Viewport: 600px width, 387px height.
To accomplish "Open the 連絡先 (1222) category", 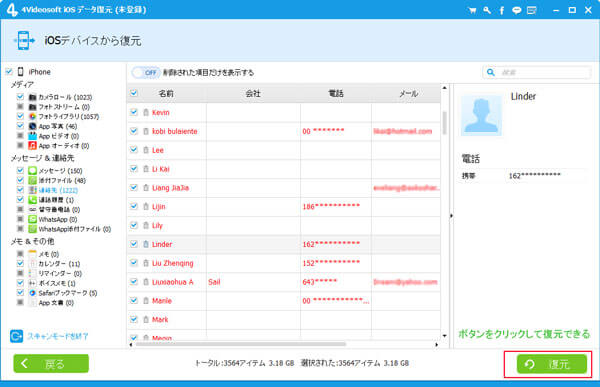I will point(58,190).
